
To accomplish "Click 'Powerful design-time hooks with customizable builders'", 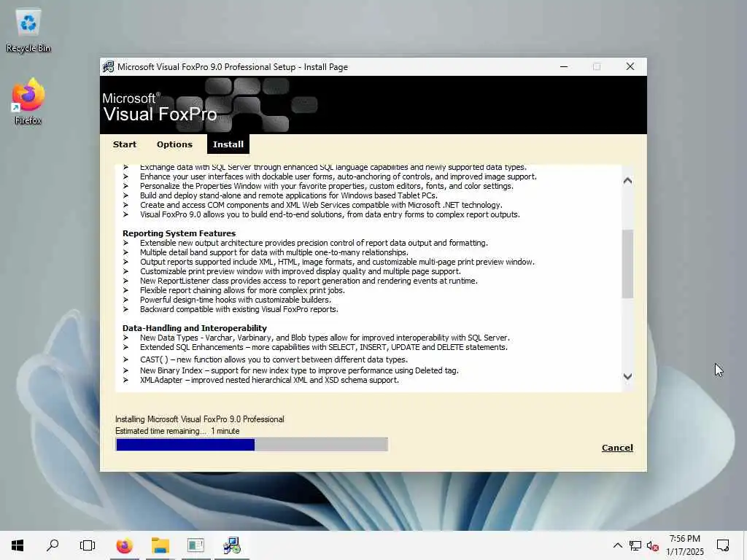I will [x=236, y=300].
